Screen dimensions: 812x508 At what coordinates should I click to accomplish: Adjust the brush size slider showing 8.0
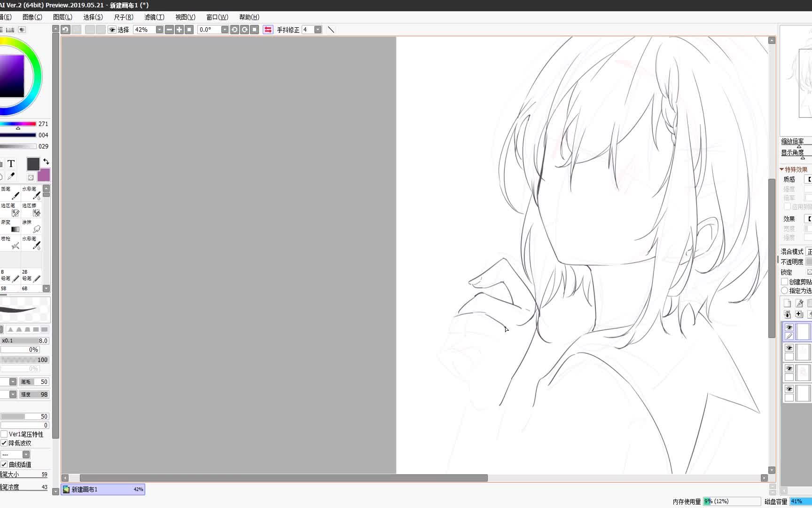(24, 341)
